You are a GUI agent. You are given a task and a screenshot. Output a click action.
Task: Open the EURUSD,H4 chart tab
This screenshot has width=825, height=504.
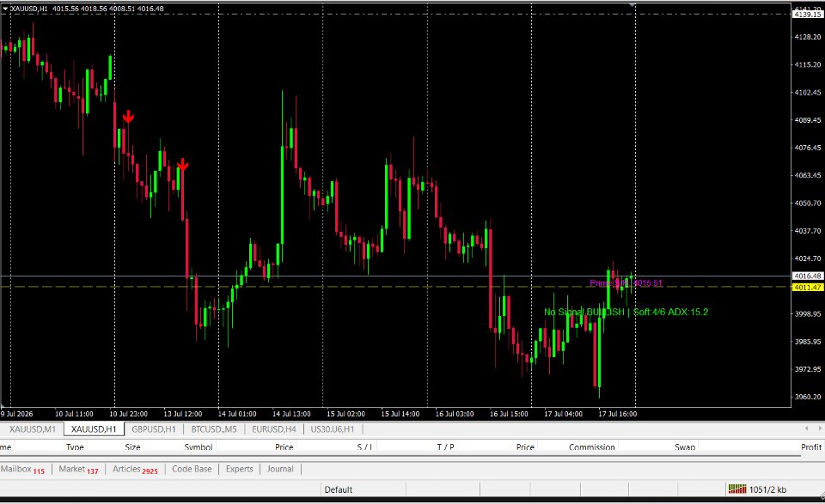point(273,428)
